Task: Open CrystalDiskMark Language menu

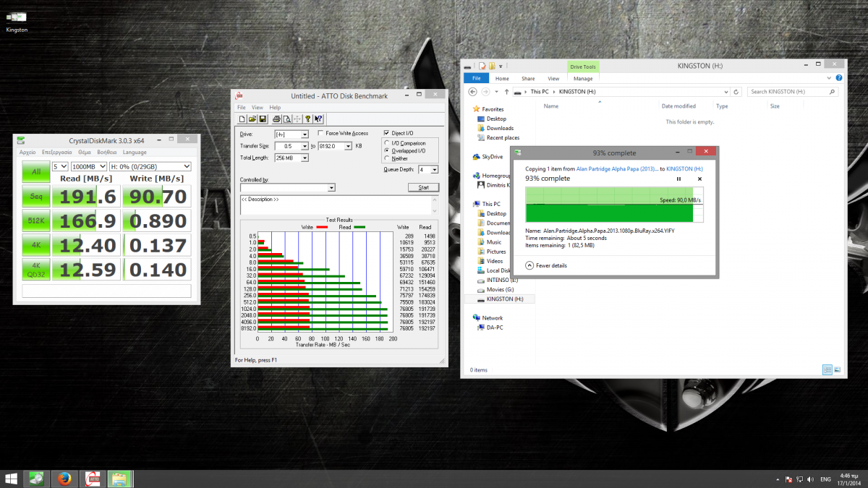Action: [135, 153]
